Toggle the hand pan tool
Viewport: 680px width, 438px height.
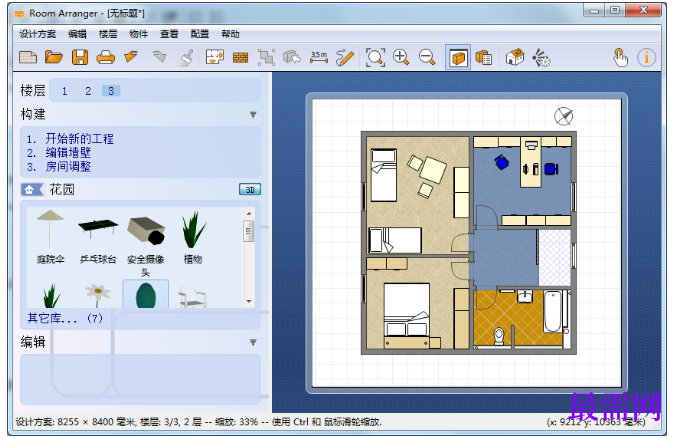(x=620, y=57)
